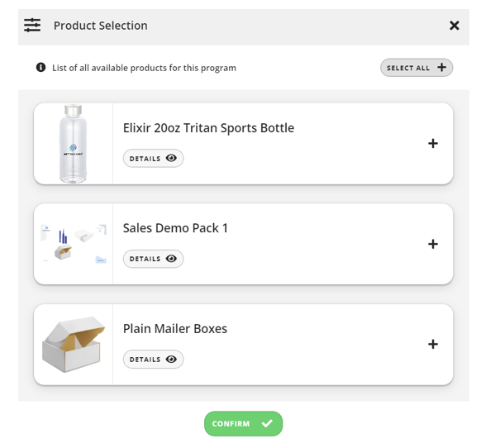481x448 pixels.
Task: Add Elixir 20oz Tritan Sports Bottle with plus icon
Action: coord(433,143)
